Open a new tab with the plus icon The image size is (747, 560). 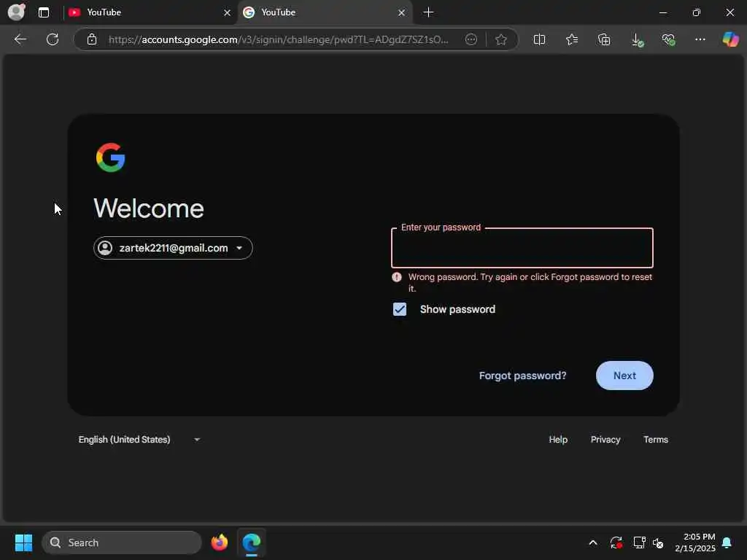(428, 12)
